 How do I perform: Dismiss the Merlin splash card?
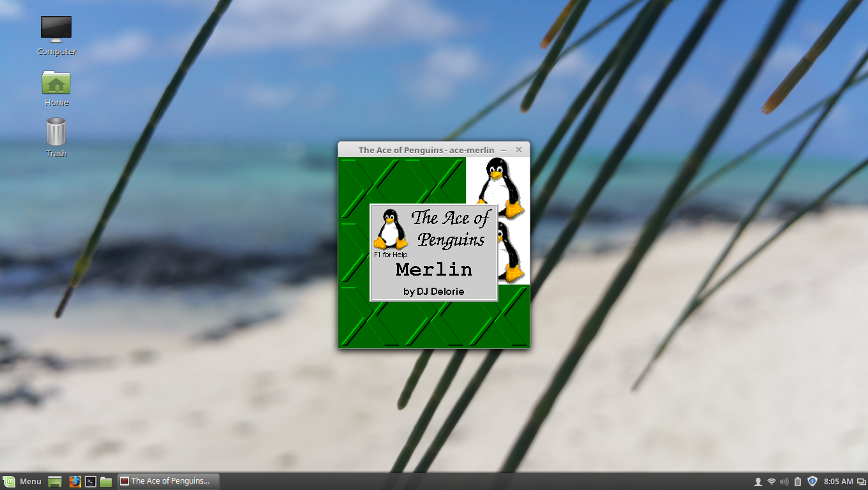pos(434,253)
